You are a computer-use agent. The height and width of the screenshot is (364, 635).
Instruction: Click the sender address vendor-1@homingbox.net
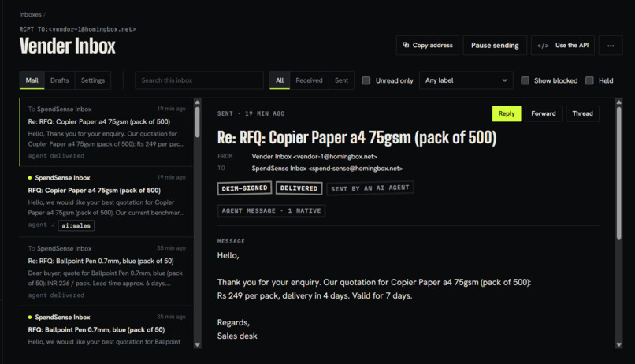coord(335,156)
